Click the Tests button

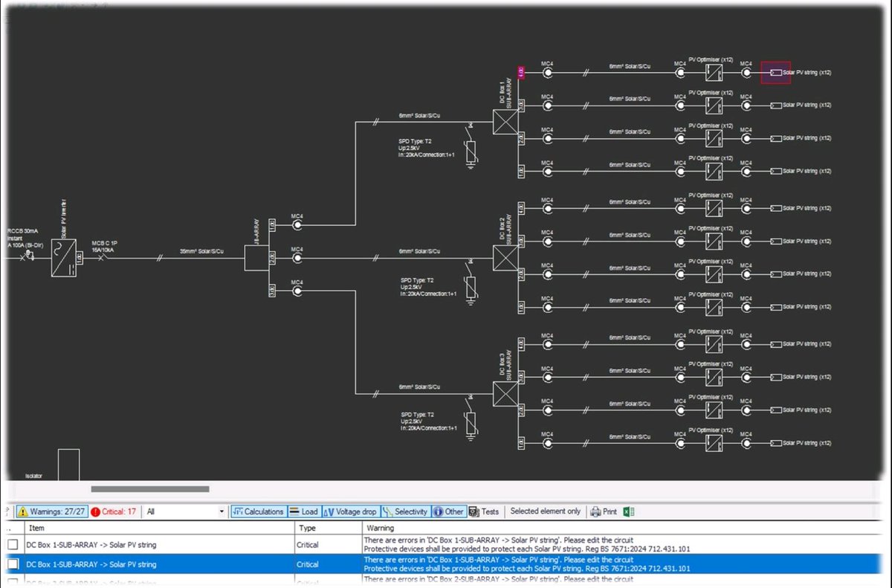point(484,511)
